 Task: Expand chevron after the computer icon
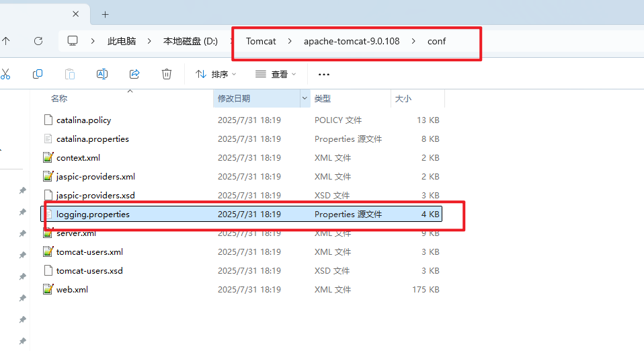click(93, 41)
